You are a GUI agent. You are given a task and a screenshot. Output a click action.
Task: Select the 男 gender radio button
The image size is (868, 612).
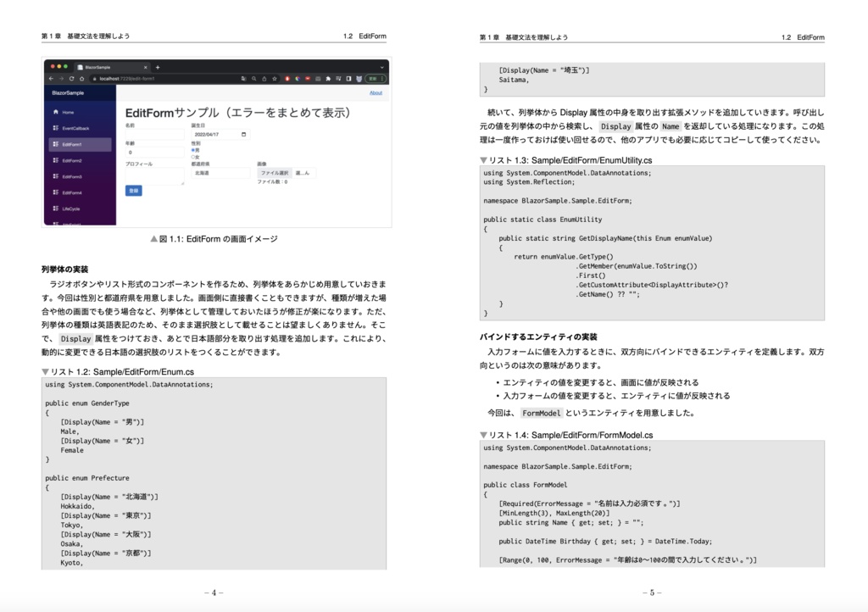(x=193, y=147)
